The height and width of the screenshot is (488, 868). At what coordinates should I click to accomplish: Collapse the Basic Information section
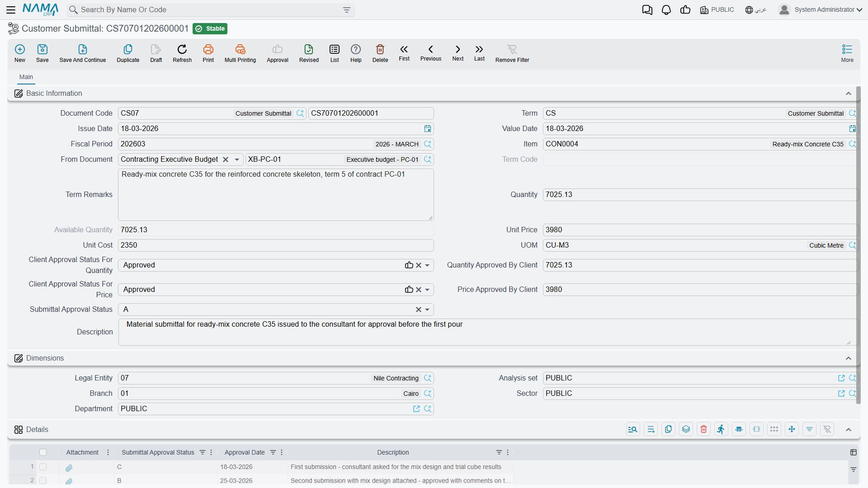(x=849, y=94)
